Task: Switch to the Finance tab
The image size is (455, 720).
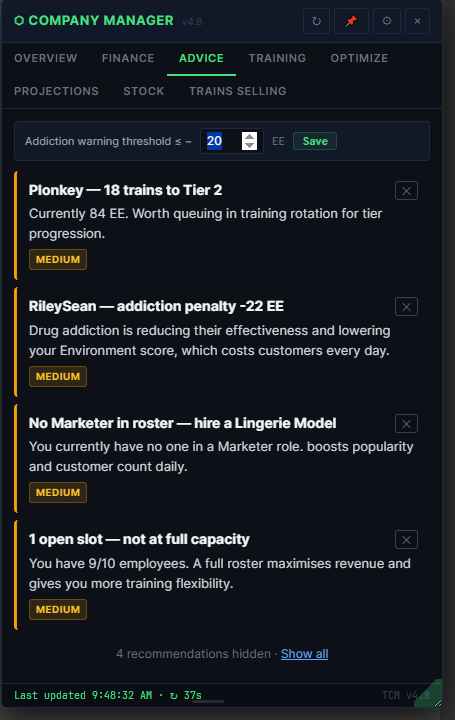Action: pyautogui.click(x=128, y=58)
